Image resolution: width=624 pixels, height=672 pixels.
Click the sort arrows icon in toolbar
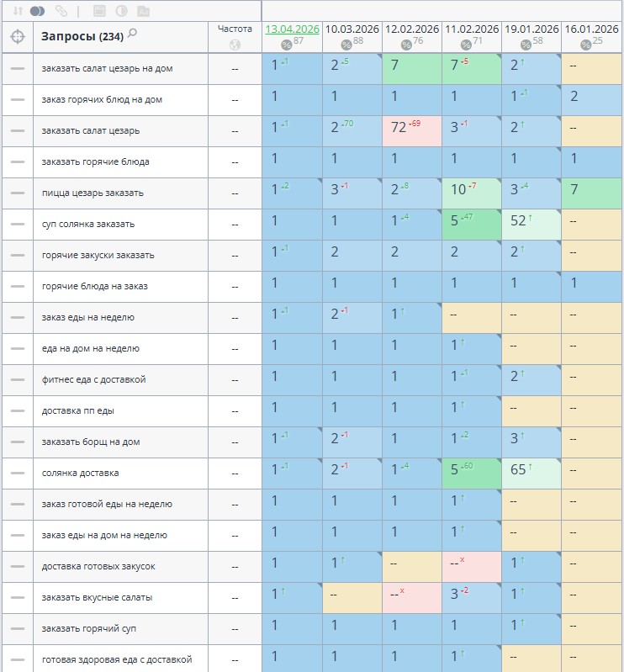click(x=18, y=11)
